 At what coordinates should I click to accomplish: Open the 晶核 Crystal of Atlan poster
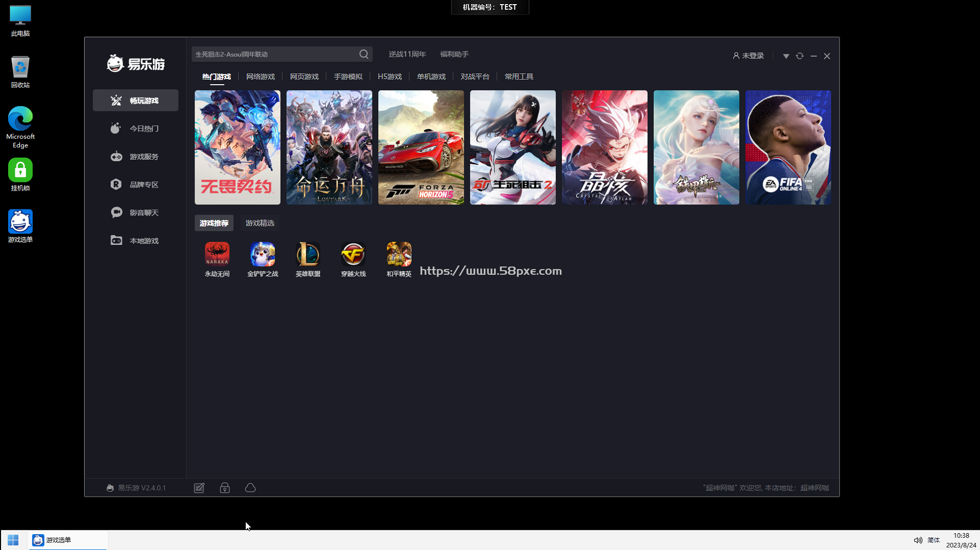605,147
